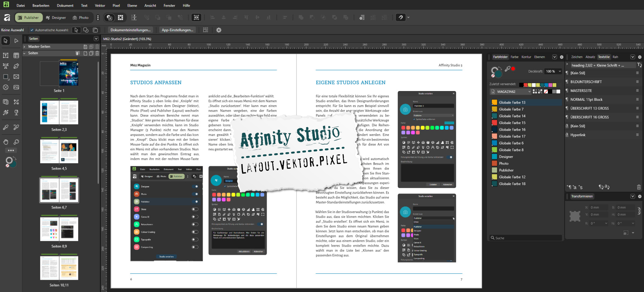Select Globale Farbe 15 red swatch
644x292 pixels.
pyautogui.click(x=494, y=123)
